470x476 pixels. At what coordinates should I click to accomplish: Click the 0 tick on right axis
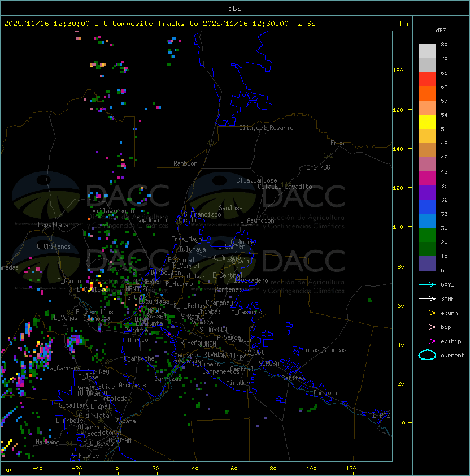tap(403, 423)
